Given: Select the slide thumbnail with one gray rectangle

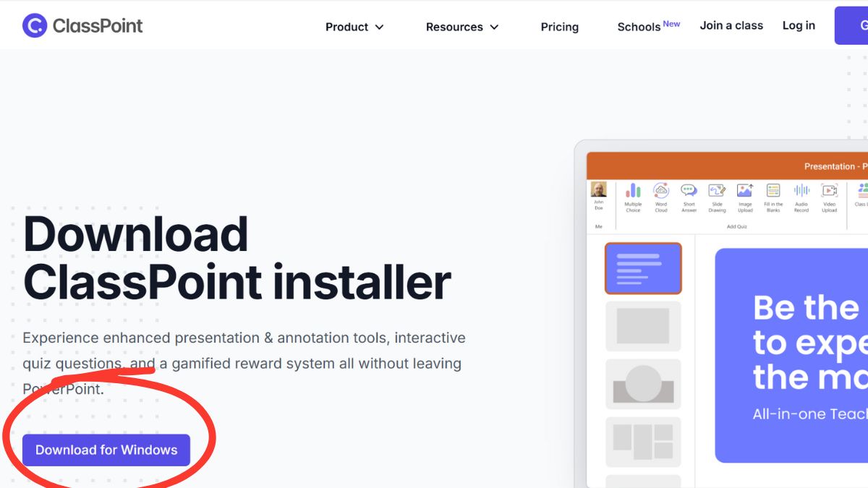Looking at the screenshot, I should [643, 326].
